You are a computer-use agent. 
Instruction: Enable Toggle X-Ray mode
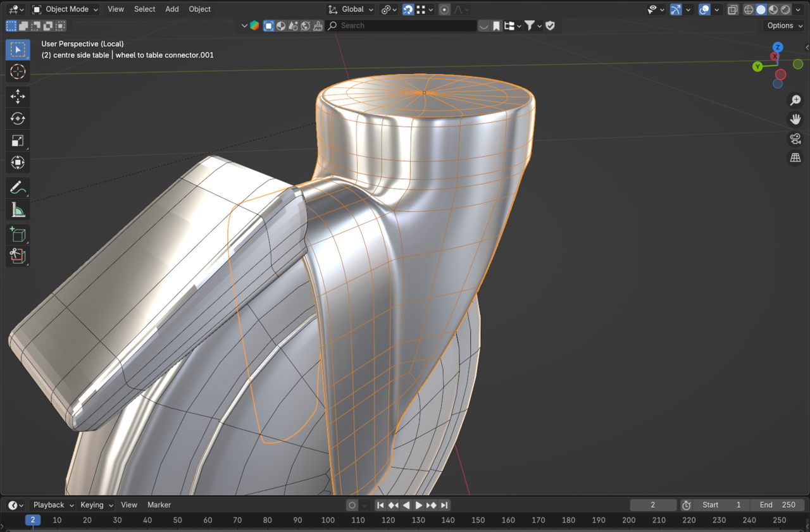click(732, 9)
